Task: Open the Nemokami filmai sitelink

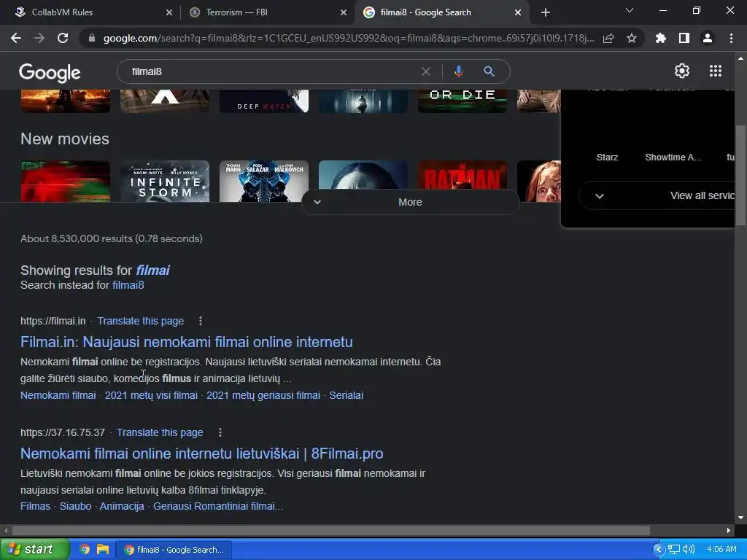Action: [58, 395]
